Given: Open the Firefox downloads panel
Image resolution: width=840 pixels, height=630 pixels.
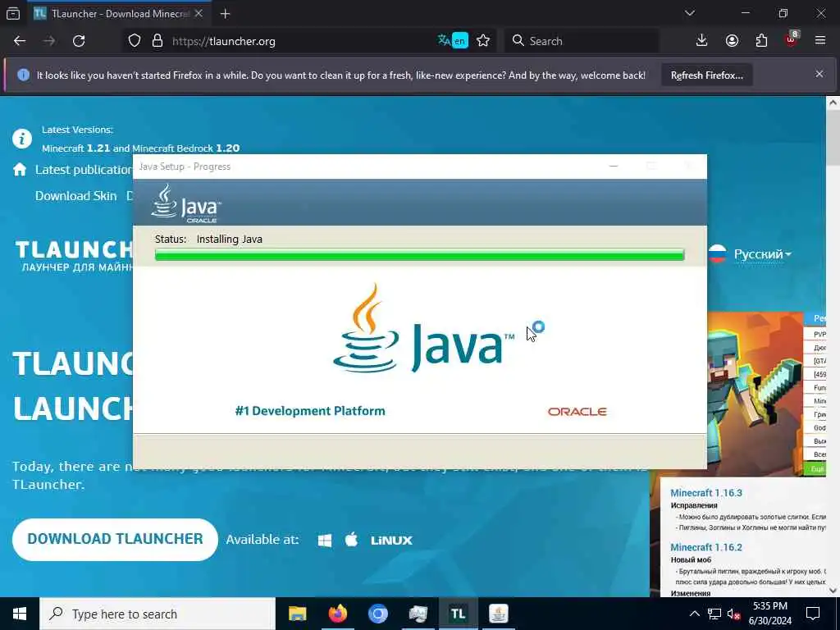Looking at the screenshot, I should click(x=701, y=41).
